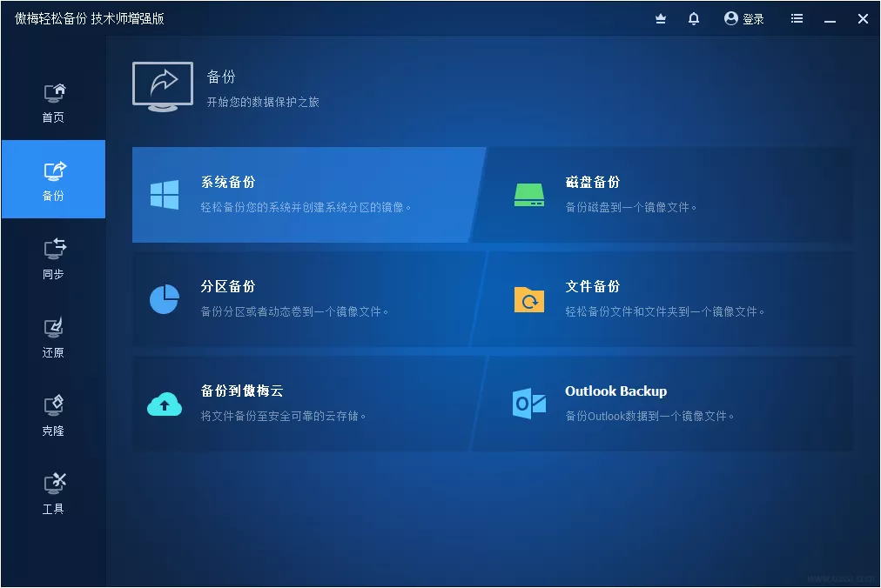Image resolution: width=881 pixels, height=588 pixels.
Task: Switch to 还原 restore in sidebar
Action: click(53, 337)
